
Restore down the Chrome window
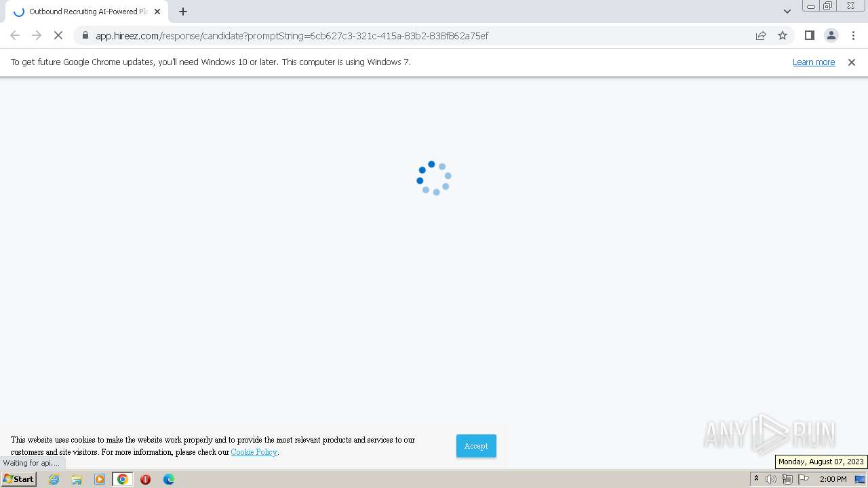pos(828,6)
